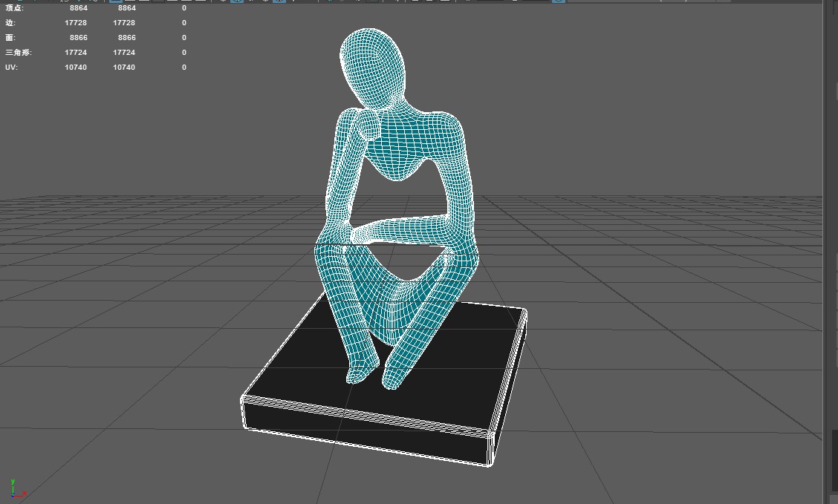Click the zero value in the UV row
Screen dimensions: 838x504
pyautogui.click(x=183, y=68)
